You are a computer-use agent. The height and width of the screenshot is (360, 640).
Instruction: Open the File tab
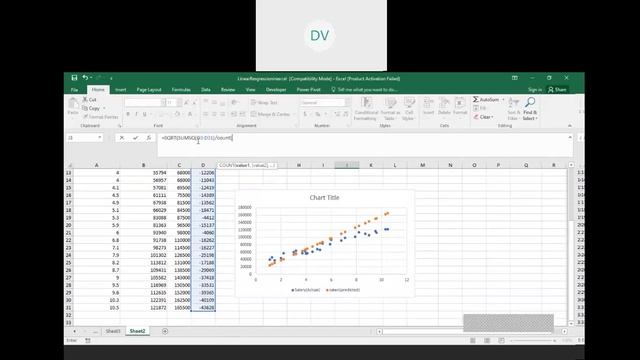75,90
